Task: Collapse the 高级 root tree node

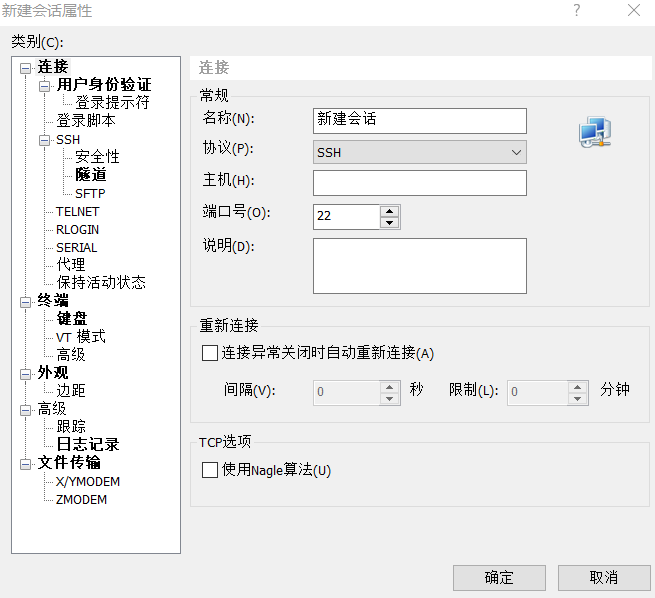Action: (25, 410)
